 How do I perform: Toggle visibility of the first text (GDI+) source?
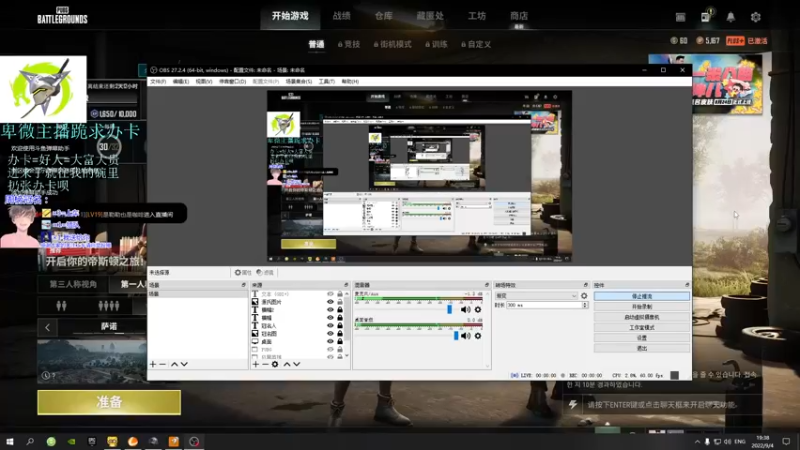(x=330, y=294)
